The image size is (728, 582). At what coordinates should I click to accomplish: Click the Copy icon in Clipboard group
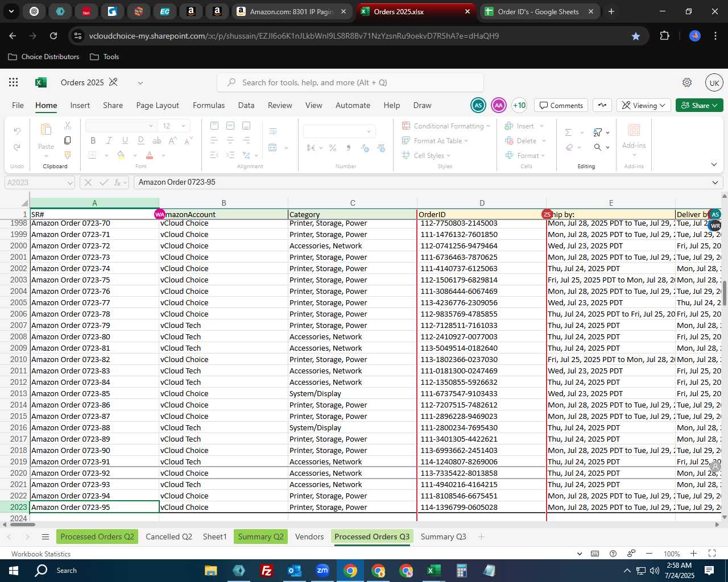pos(68,140)
